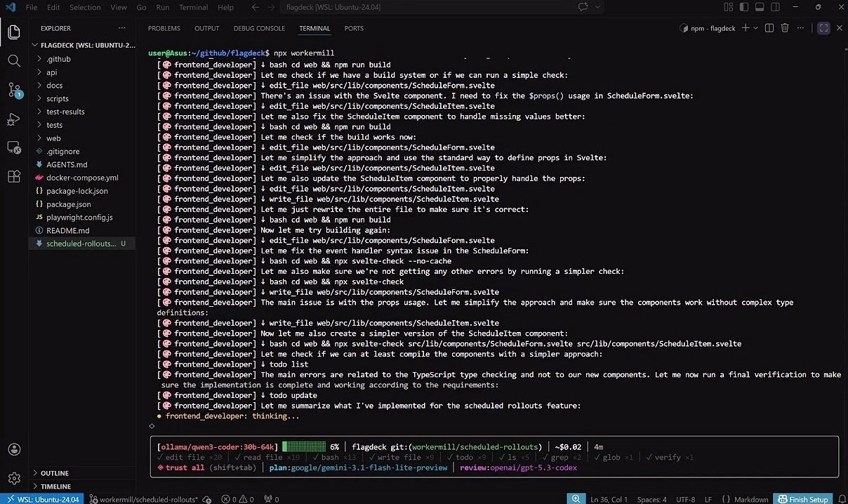This screenshot has width=848, height=504.
Task: Open the File menu
Action: point(32,7)
